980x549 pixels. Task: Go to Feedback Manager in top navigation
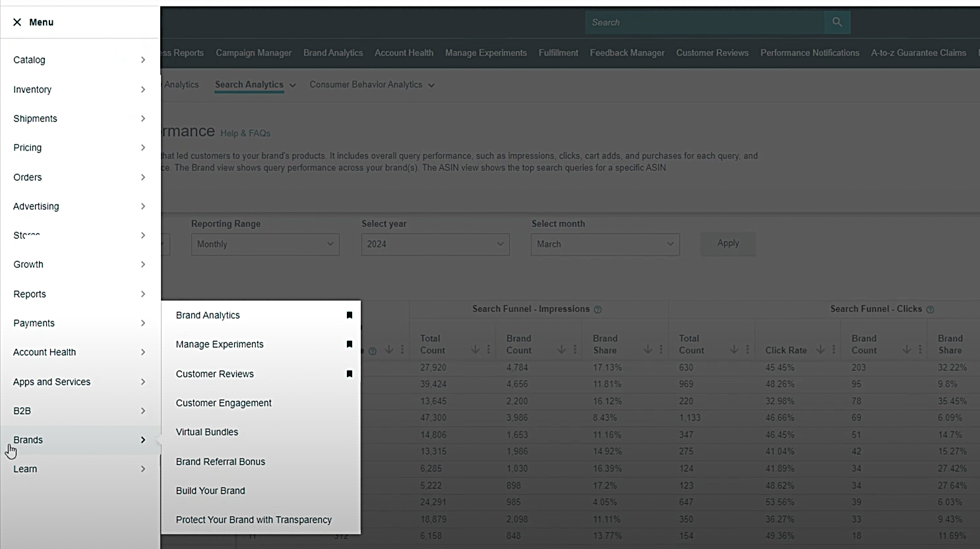(x=627, y=53)
